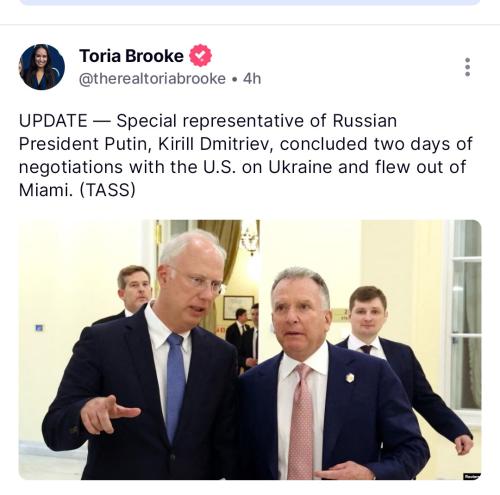Click the pointing hand in the photo
500x495 pixels.
[108, 413]
